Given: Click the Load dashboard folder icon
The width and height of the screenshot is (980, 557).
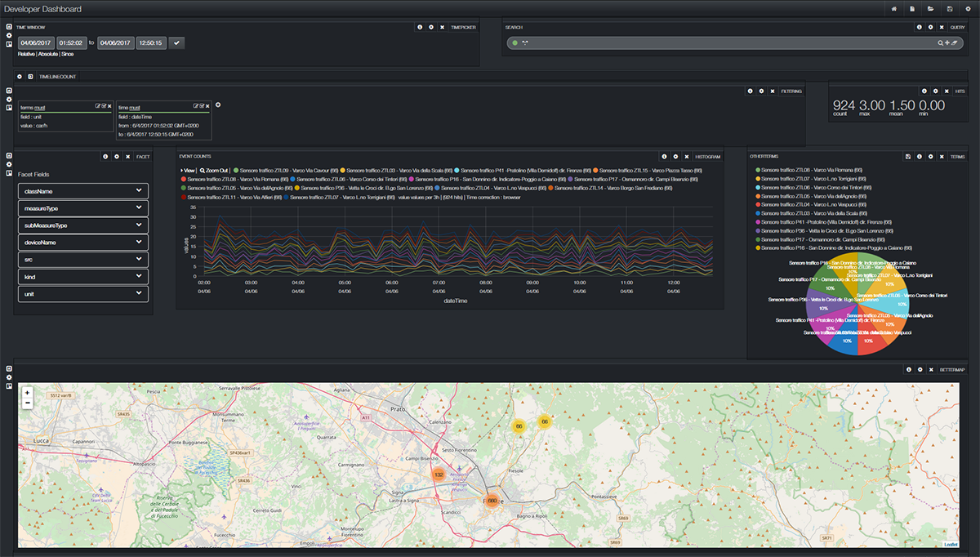Looking at the screenshot, I should 931,8.
